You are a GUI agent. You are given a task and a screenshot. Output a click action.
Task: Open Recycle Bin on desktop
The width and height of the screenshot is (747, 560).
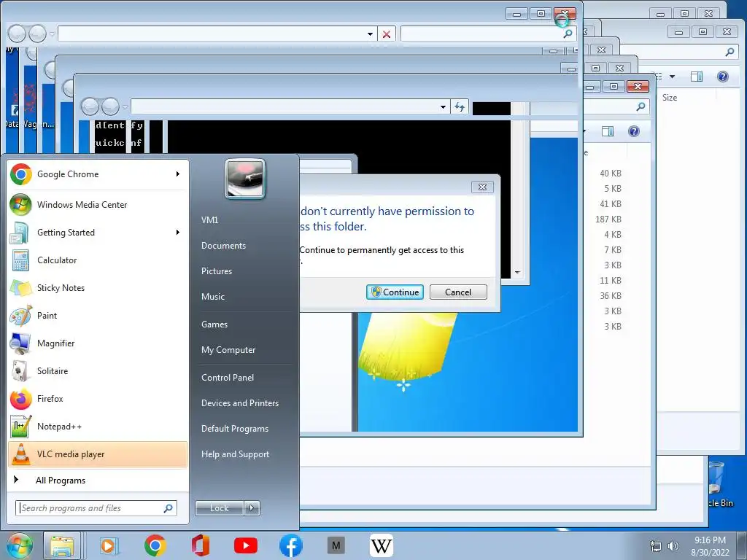click(719, 484)
